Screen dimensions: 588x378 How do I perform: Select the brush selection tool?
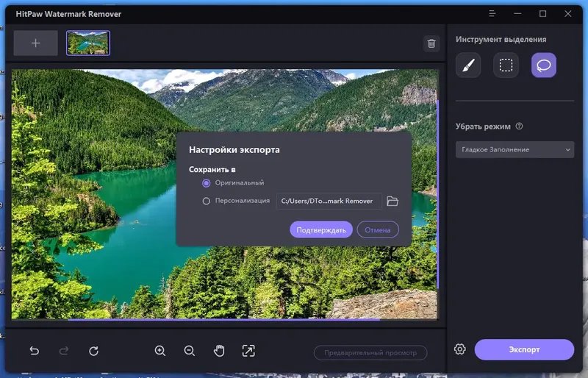coord(468,65)
